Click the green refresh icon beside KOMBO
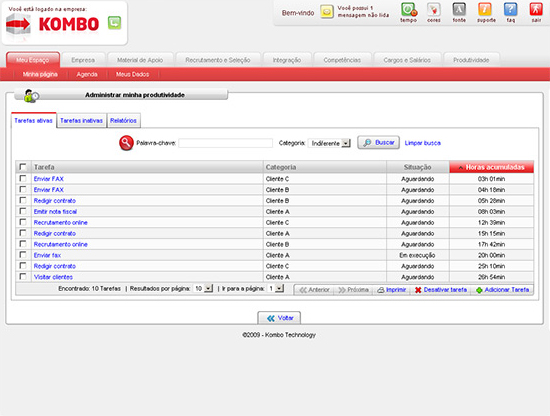Viewport: 550px width, 416px height. point(114,23)
